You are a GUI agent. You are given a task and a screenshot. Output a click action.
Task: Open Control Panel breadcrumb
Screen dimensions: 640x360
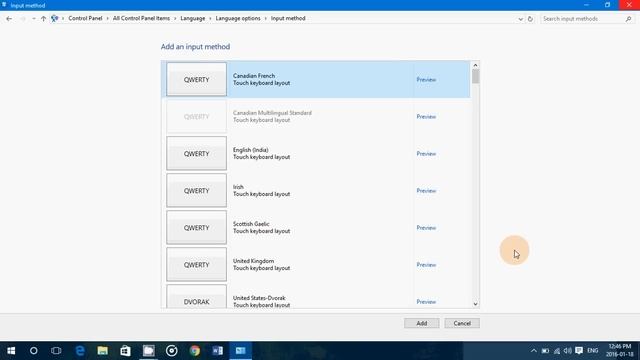[85, 18]
